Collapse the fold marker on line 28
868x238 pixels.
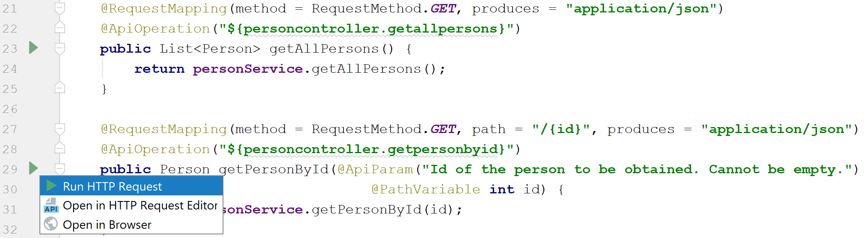pyautogui.click(x=60, y=148)
